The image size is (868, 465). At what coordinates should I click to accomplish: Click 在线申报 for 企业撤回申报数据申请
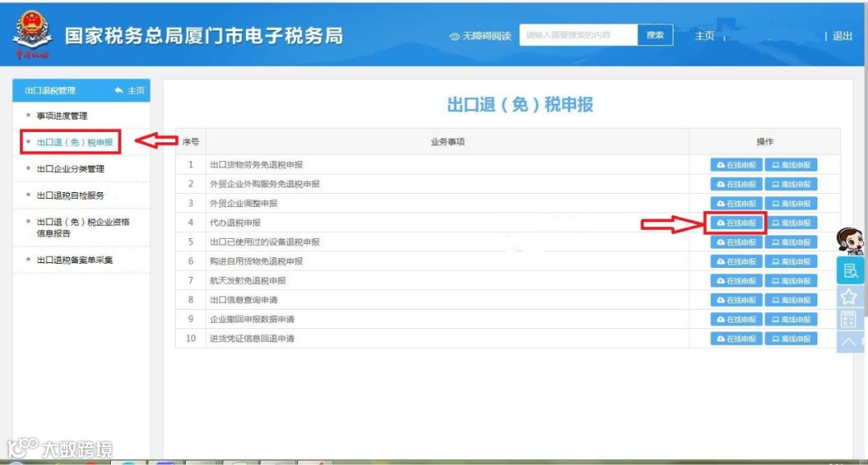[736, 319]
